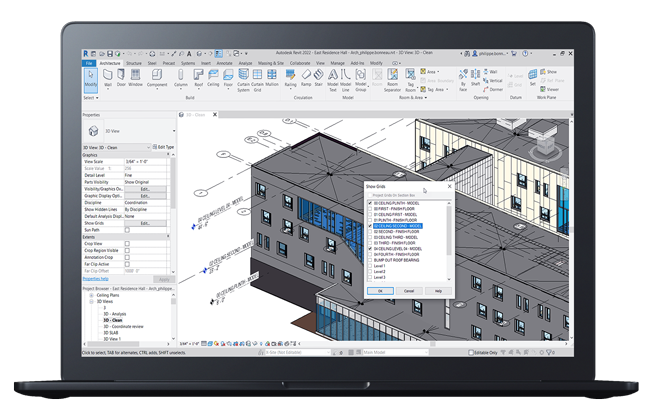Choose the Floor tool
This screenshot has height=417, width=650.
click(x=228, y=78)
